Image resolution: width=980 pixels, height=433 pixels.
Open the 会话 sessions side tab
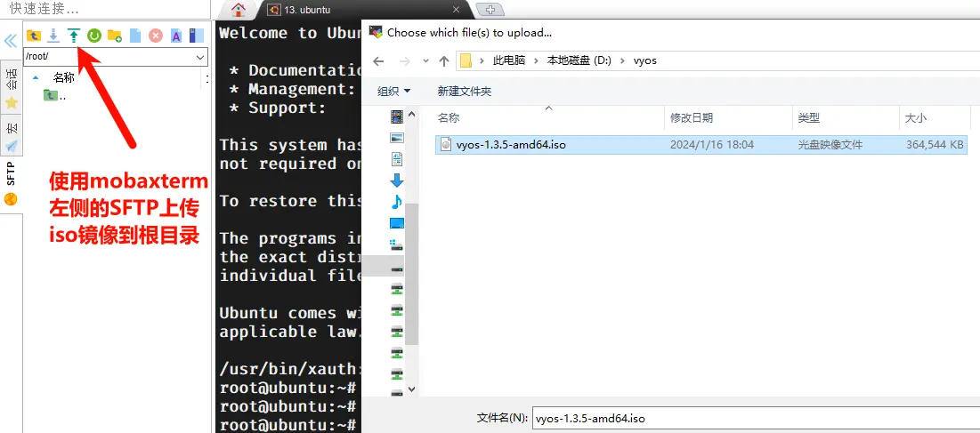pyautogui.click(x=12, y=86)
